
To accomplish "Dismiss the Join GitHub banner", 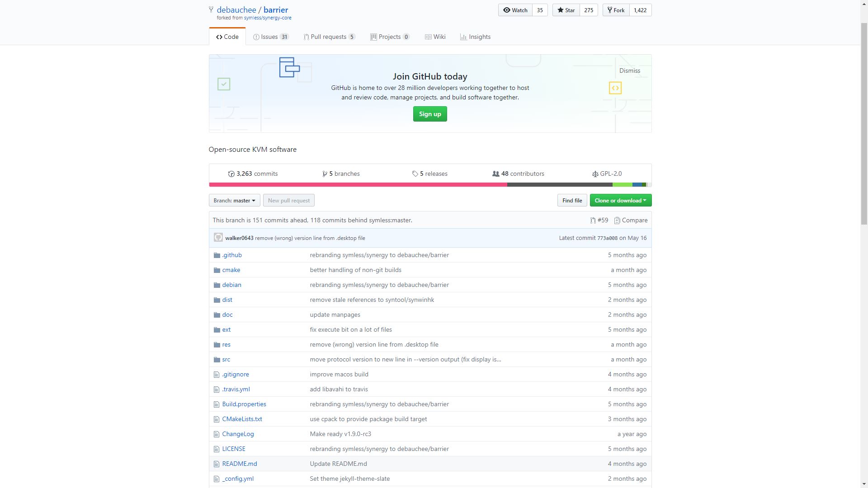I will (629, 70).
